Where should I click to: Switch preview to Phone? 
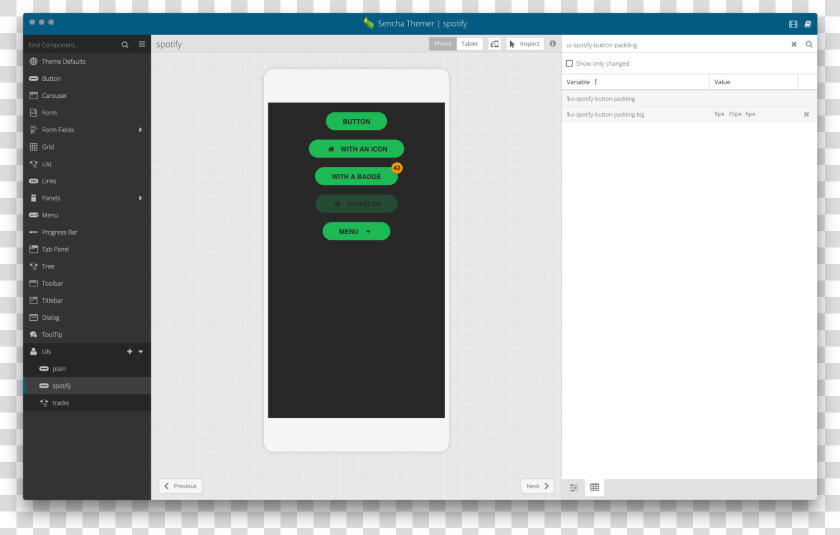click(442, 44)
